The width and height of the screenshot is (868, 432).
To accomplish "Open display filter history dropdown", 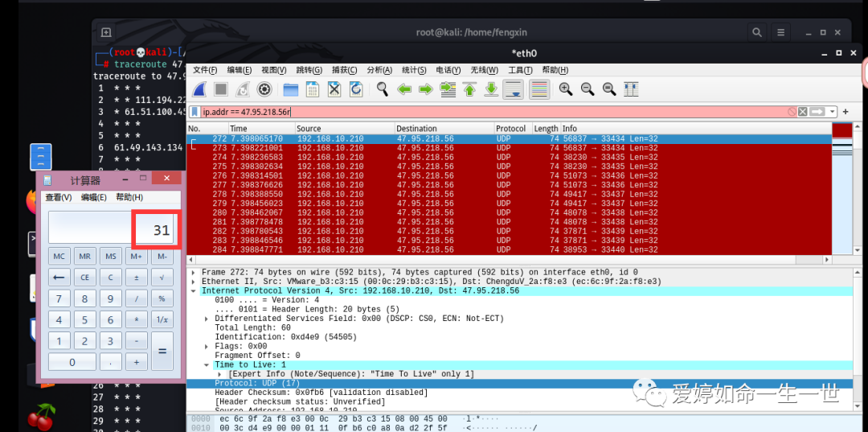I will [x=833, y=112].
